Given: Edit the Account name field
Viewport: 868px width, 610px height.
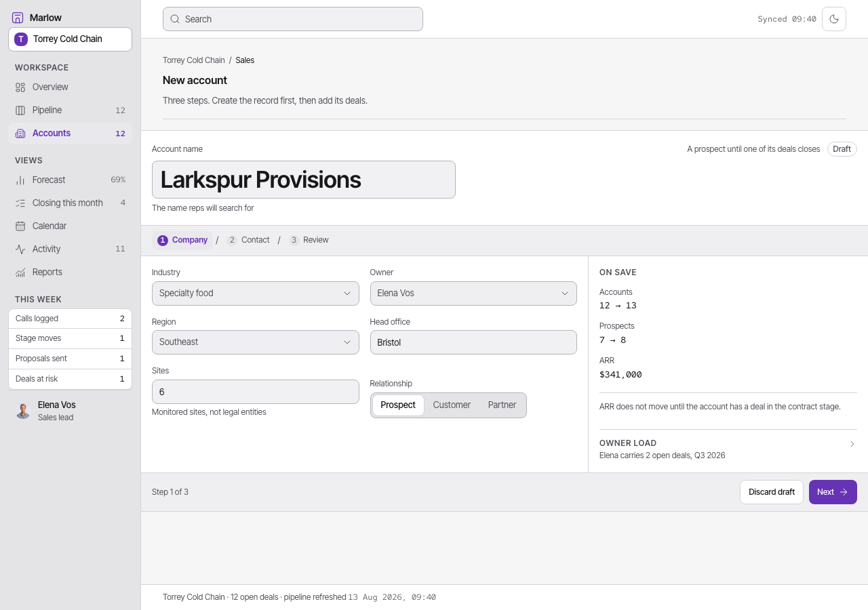Looking at the screenshot, I should 304,180.
